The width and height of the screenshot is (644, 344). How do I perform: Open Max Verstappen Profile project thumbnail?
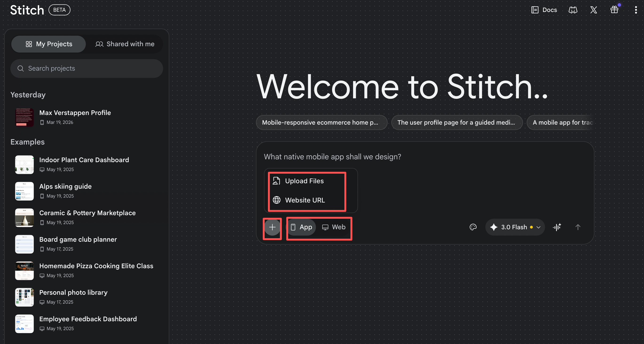(24, 117)
